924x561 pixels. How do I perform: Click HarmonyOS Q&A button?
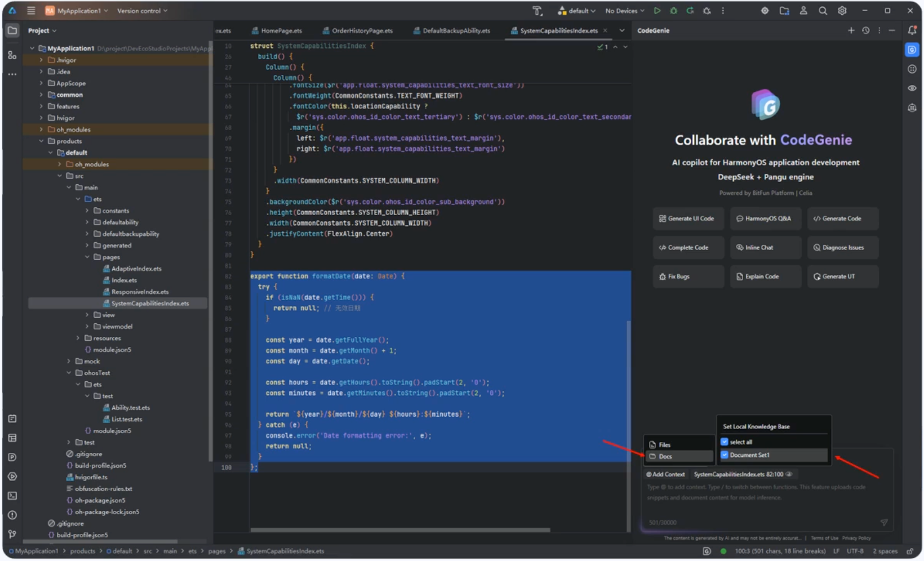point(765,219)
